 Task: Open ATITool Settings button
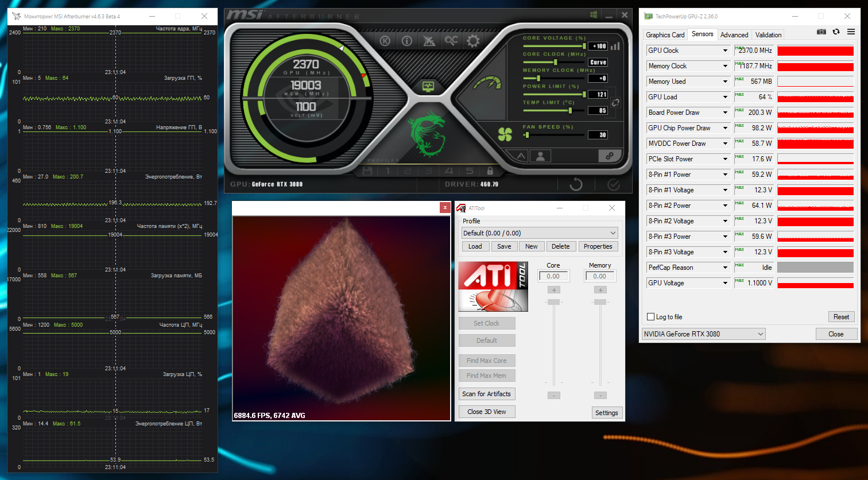(x=607, y=413)
